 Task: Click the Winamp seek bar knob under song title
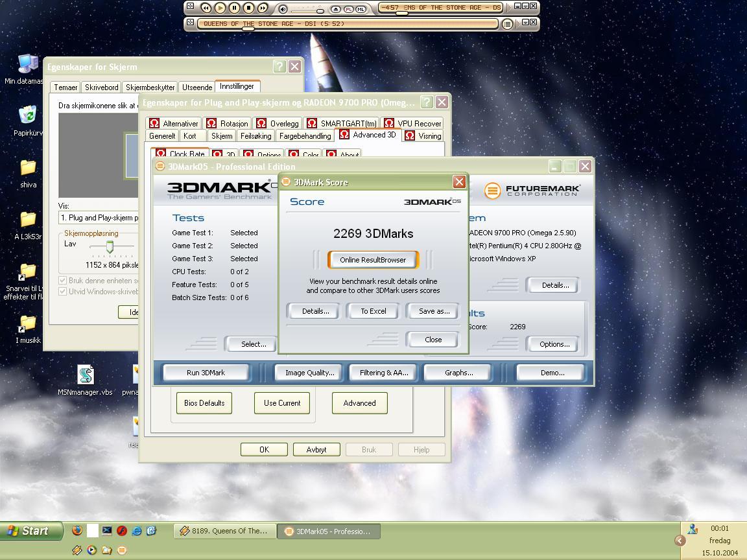click(x=248, y=29)
